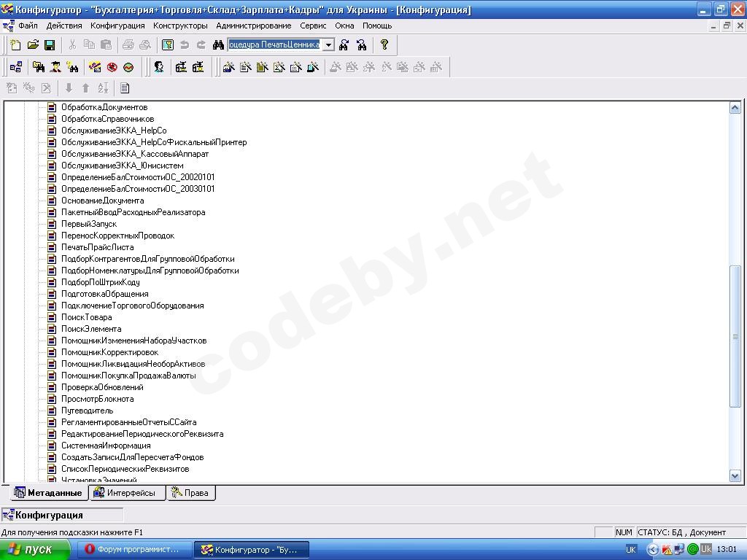Click the Cut scissors icon
The width and height of the screenshot is (747, 560).
click(72, 45)
